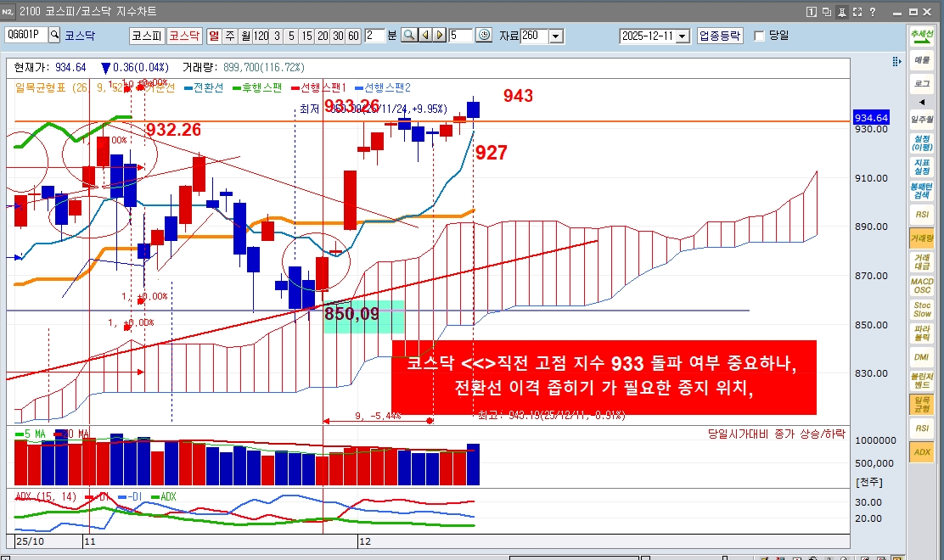Click the field showing 5 before clock icon
Image resolution: width=944 pixels, height=560 pixels.
(x=461, y=36)
